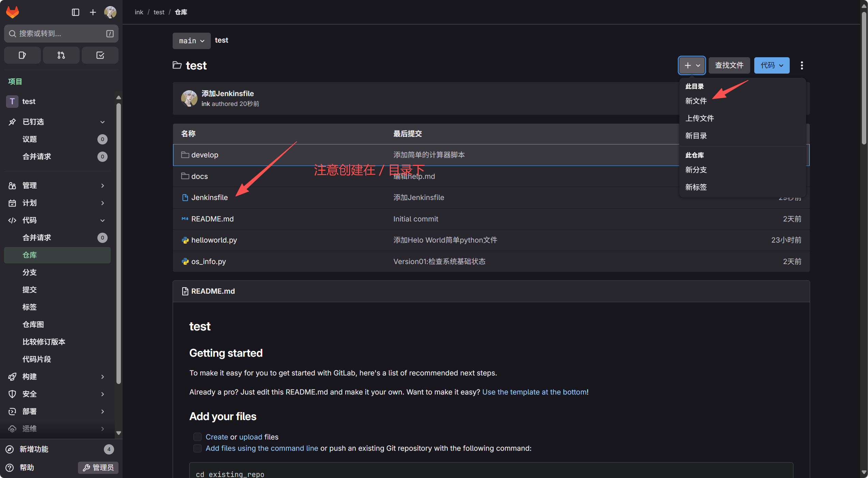Open the main branch selector dropdown
The width and height of the screenshot is (868, 478).
click(x=191, y=41)
